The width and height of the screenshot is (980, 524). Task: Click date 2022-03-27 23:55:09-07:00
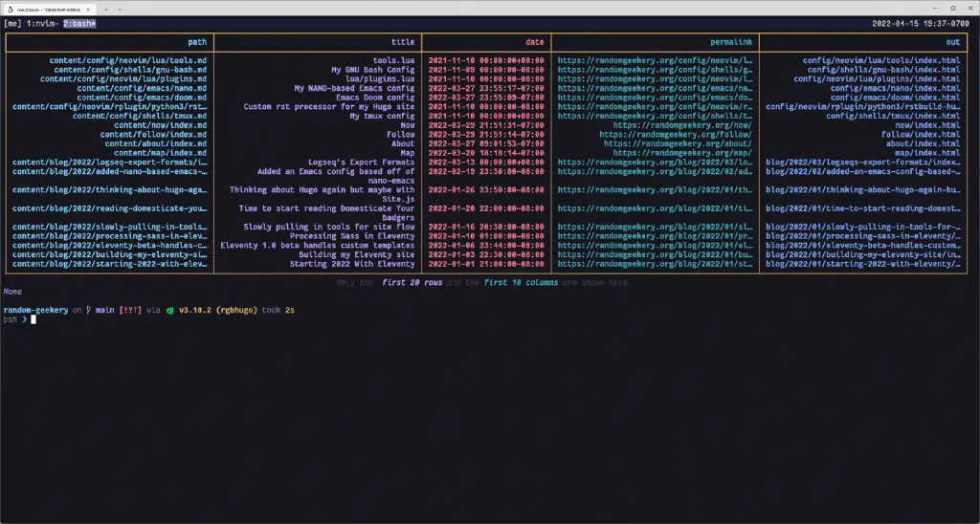(486, 98)
